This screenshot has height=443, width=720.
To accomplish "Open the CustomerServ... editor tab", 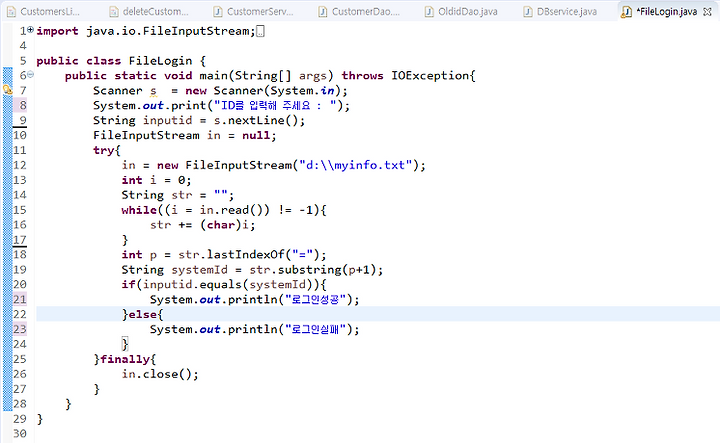I will [x=254, y=11].
